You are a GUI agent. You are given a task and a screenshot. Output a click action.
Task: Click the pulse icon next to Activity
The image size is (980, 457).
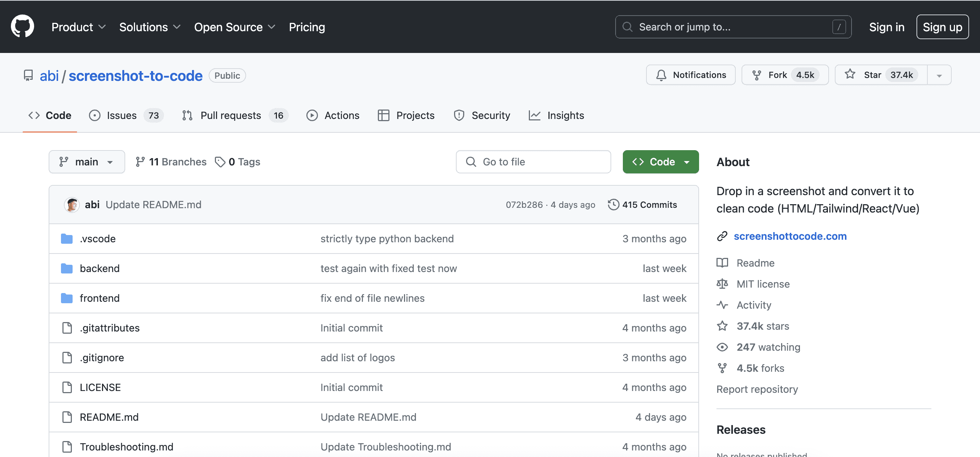[x=722, y=305]
